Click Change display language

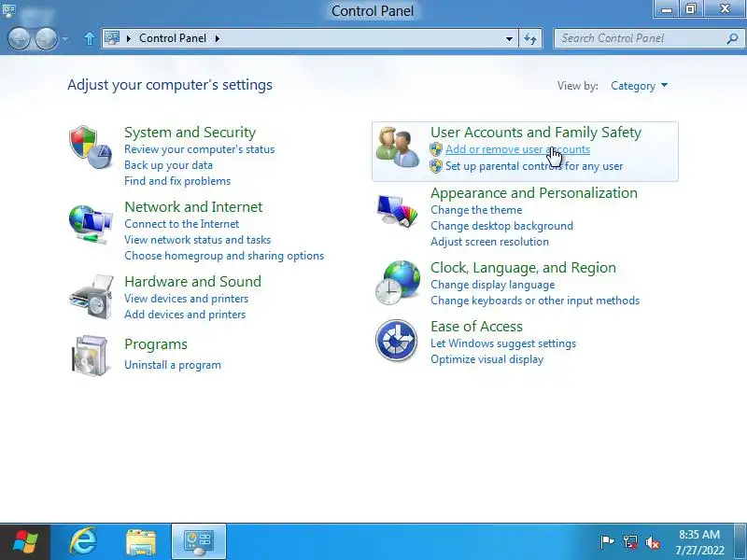click(493, 285)
